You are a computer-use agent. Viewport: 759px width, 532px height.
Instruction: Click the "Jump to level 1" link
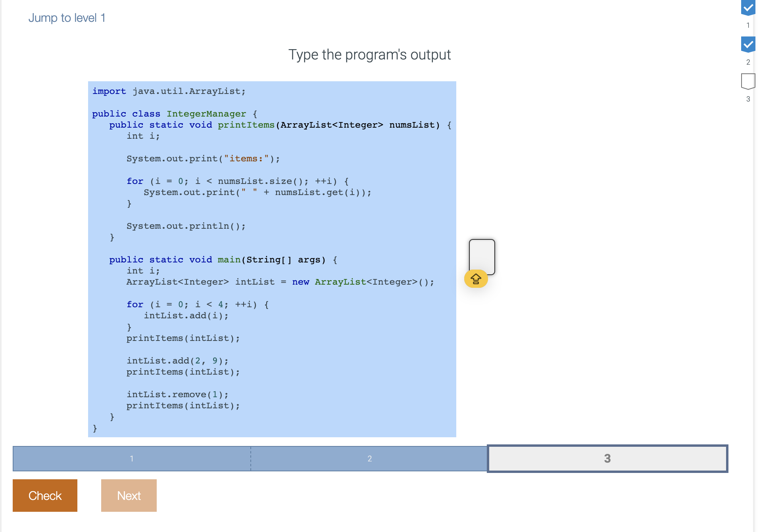point(67,17)
